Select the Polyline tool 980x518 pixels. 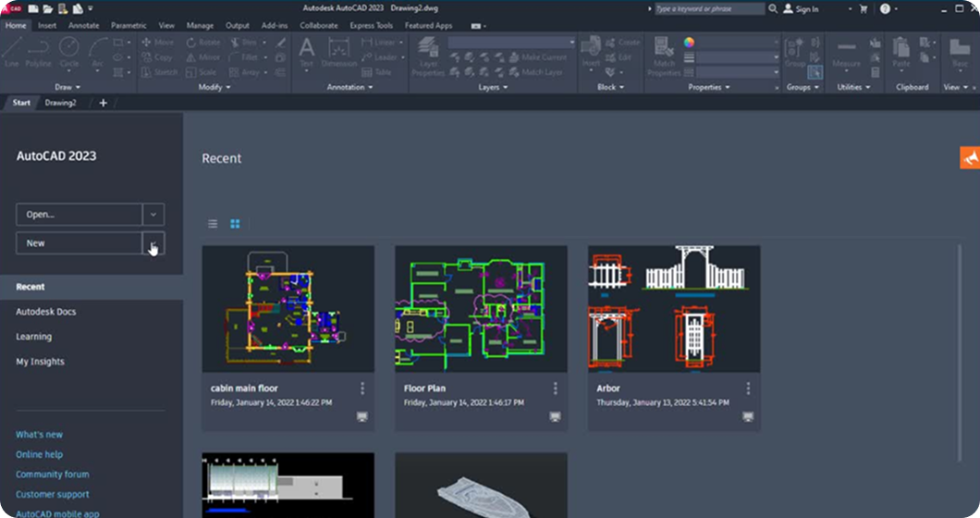click(x=38, y=51)
